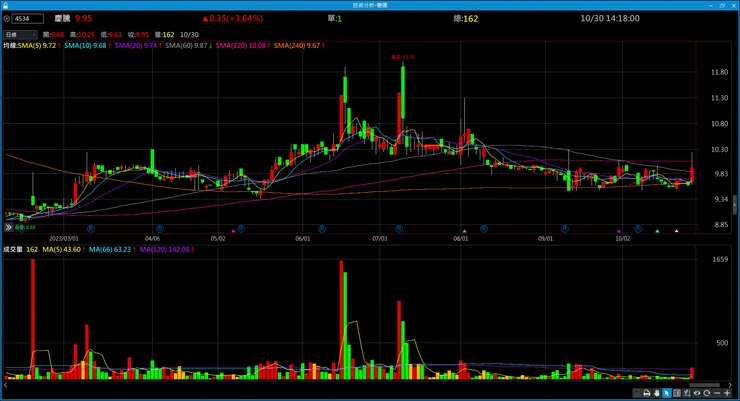The height and width of the screenshot is (401, 740).
Task: Click the white triangle marker near 08/01
Action: [x=464, y=231]
